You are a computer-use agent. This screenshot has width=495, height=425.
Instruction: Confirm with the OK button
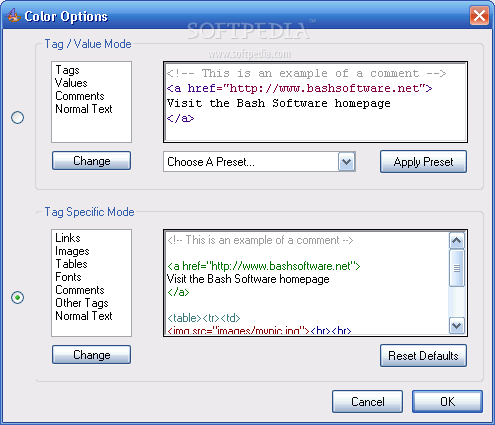click(447, 402)
